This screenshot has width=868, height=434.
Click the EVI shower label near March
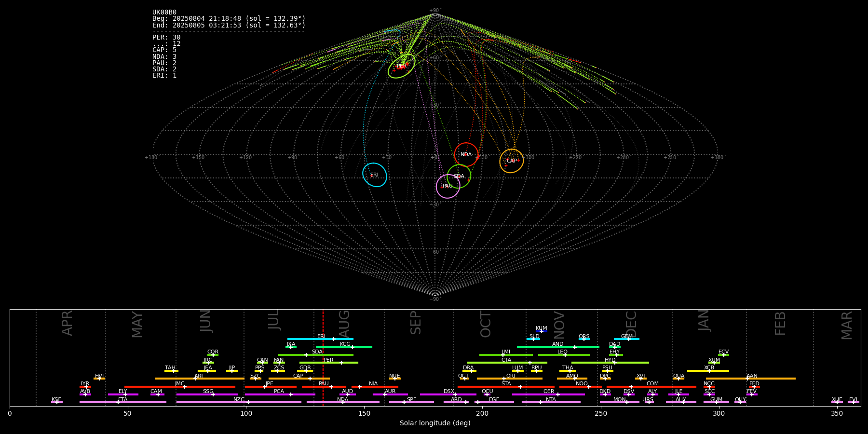853,400
